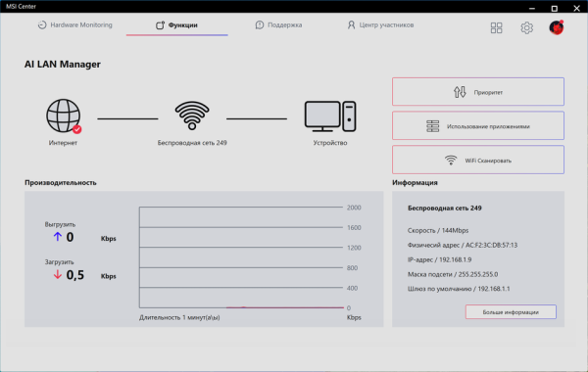Image resolution: width=588 pixels, height=372 pixels.
Task: Maximize the MSI Center window
Action: [555, 8]
